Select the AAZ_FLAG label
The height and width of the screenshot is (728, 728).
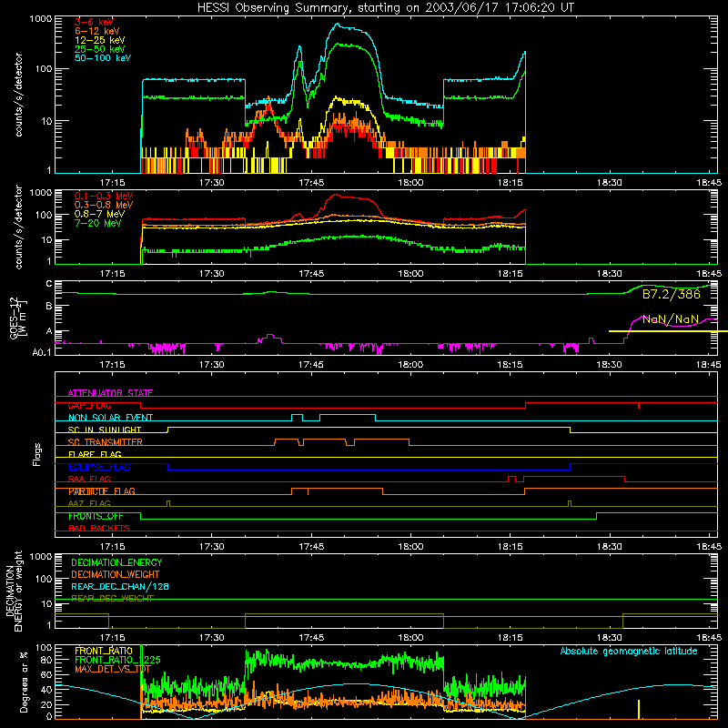[x=89, y=503]
